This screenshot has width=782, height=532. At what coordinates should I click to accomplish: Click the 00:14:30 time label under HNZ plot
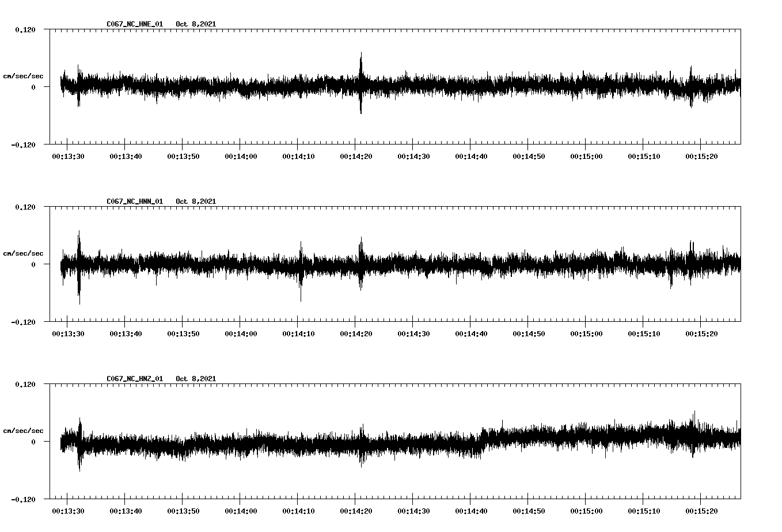(x=413, y=511)
